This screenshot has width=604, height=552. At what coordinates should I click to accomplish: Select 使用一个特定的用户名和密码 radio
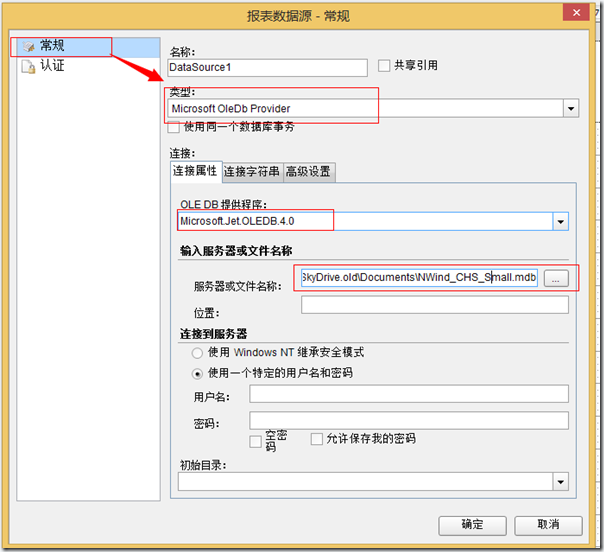(x=197, y=374)
